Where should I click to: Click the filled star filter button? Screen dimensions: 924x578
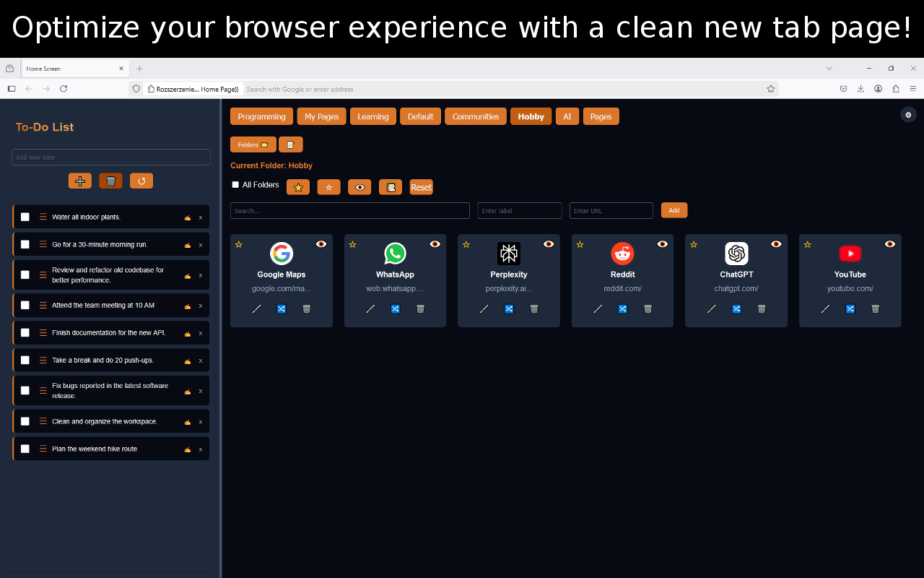(x=298, y=187)
